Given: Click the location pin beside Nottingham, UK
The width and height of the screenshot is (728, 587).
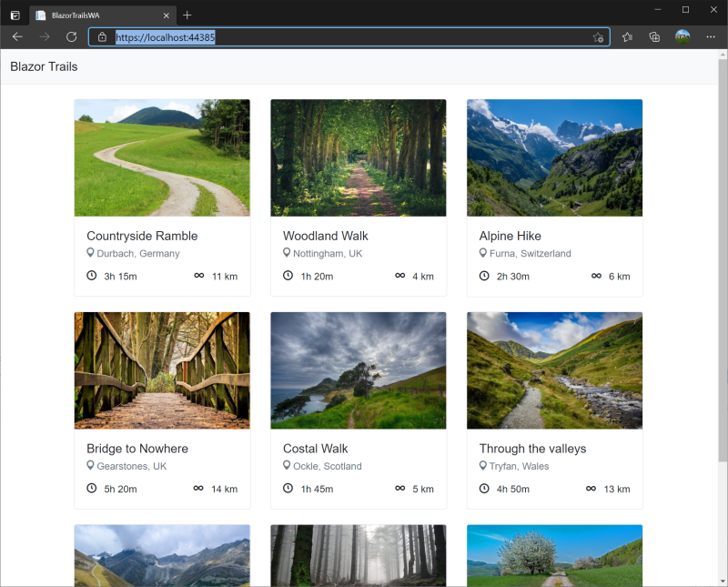Looking at the screenshot, I should pos(287,253).
